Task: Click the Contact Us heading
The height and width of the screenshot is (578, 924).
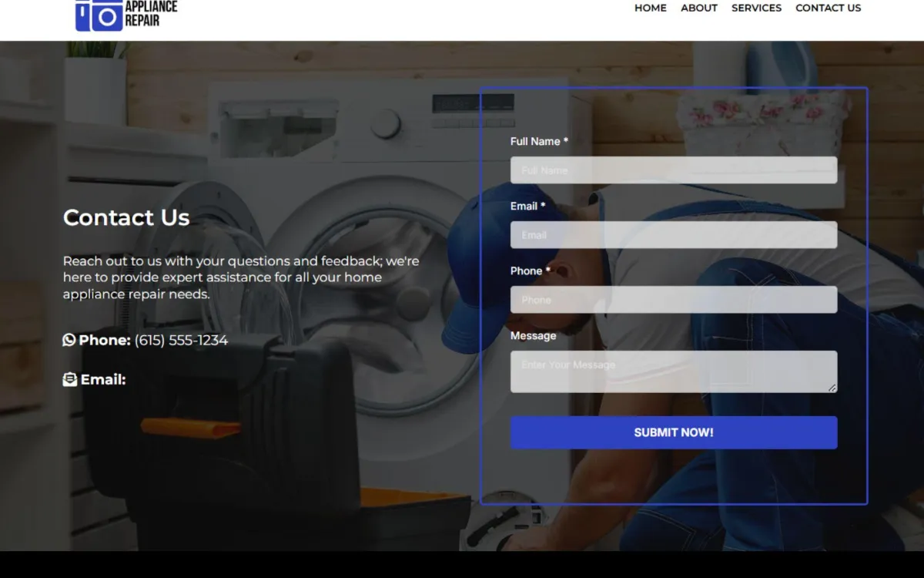Action: click(x=126, y=217)
